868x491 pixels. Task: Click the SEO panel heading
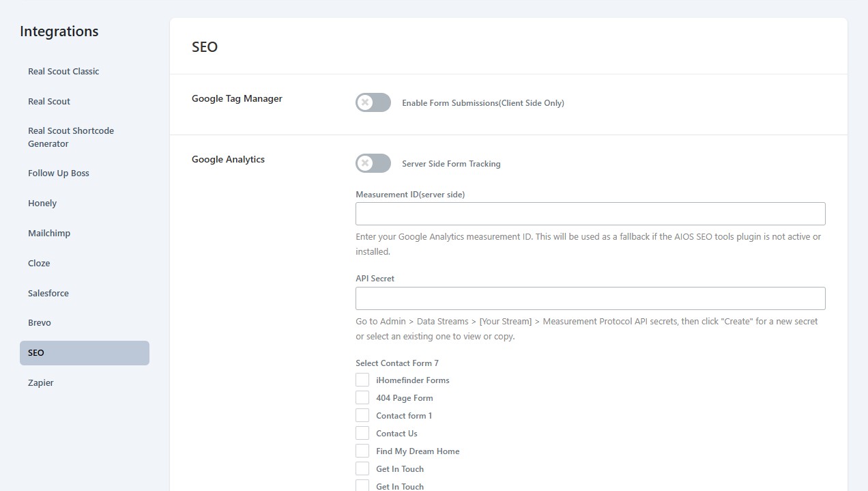(205, 47)
